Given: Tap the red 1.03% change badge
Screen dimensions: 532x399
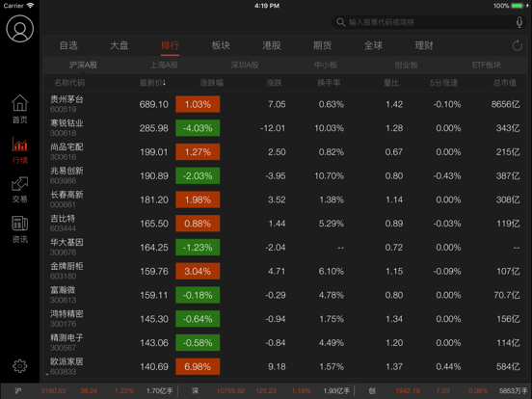Looking at the screenshot, I should pos(198,104).
